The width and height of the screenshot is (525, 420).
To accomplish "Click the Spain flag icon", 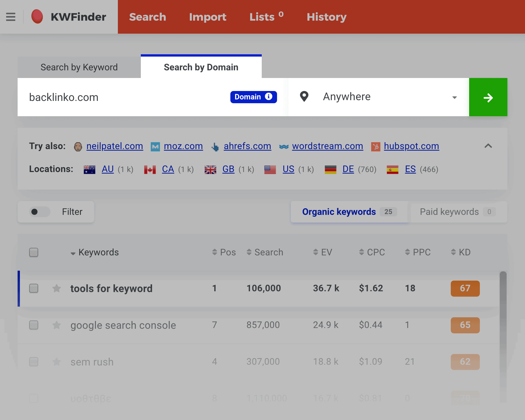I will [393, 169].
